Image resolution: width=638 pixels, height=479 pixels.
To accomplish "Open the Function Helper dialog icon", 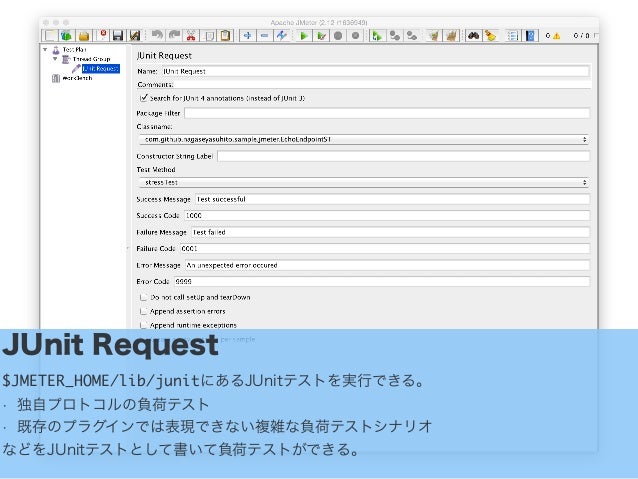I will 512,36.
